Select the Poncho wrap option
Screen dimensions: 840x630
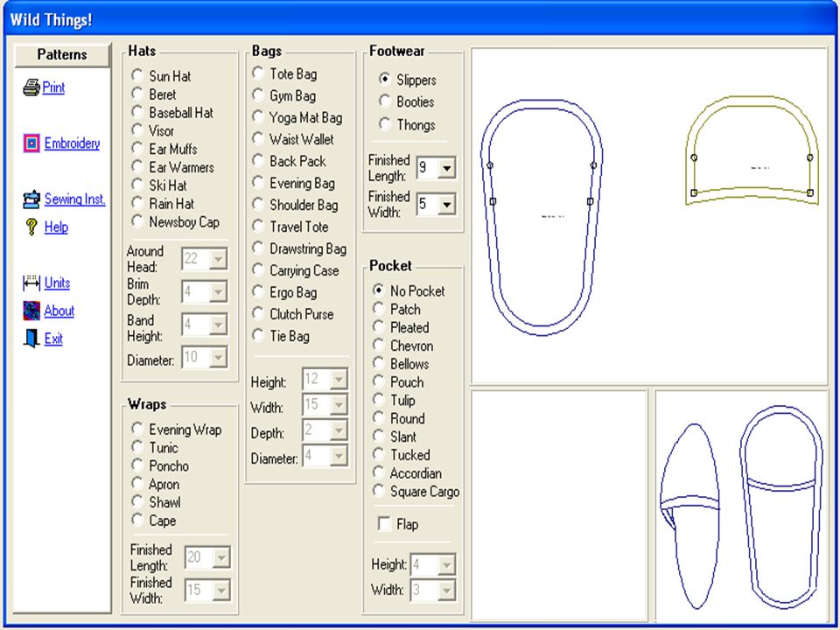point(137,465)
